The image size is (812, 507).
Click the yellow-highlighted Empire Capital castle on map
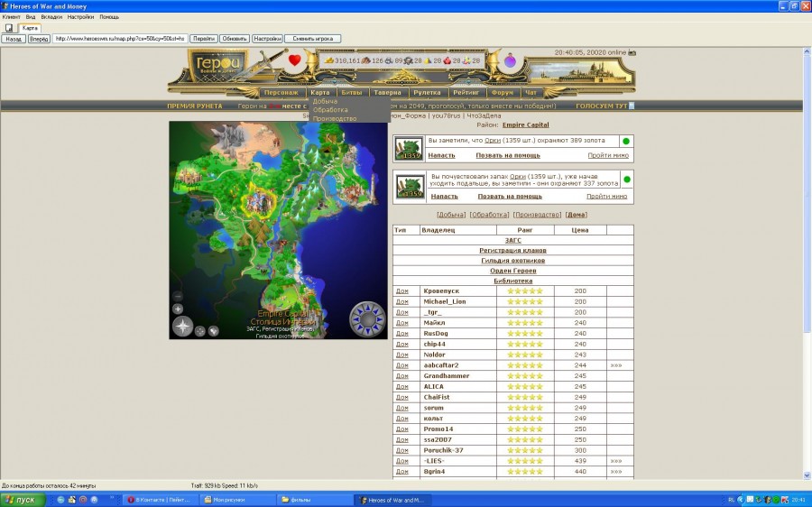(x=261, y=199)
